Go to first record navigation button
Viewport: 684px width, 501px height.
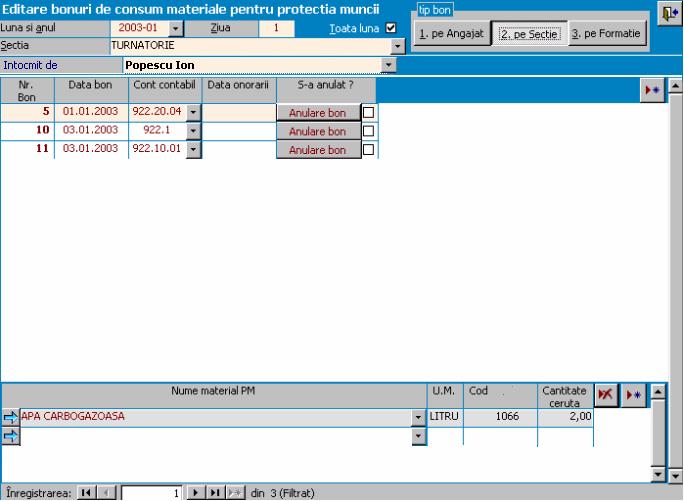(85, 493)
